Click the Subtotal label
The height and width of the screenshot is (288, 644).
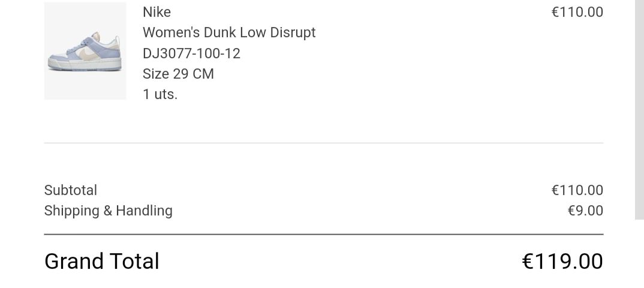[x=71, y=190]
